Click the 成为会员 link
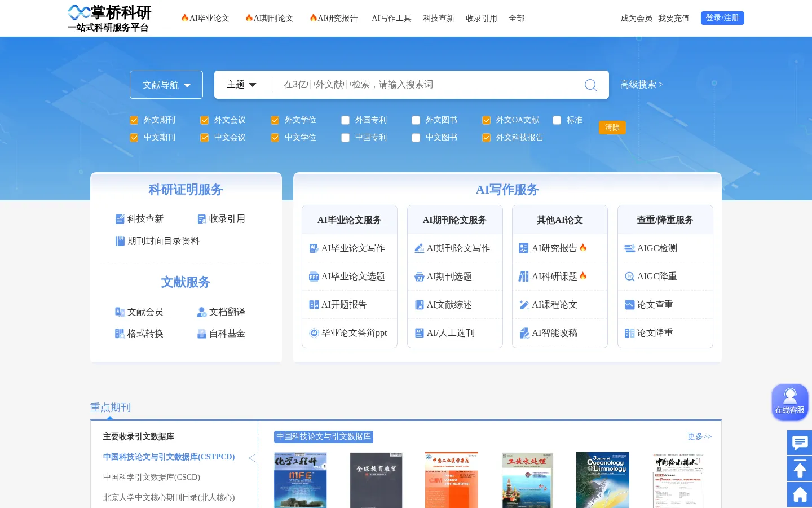This screenshot has height=508, width=812. pos(637,18)
